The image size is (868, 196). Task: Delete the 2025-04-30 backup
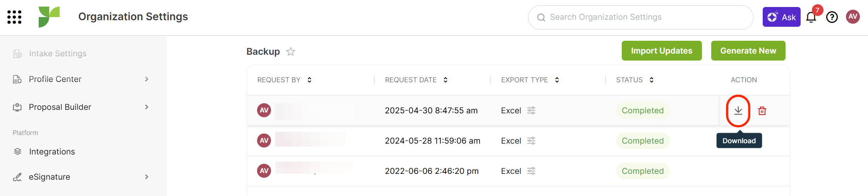tap(762, 111)
